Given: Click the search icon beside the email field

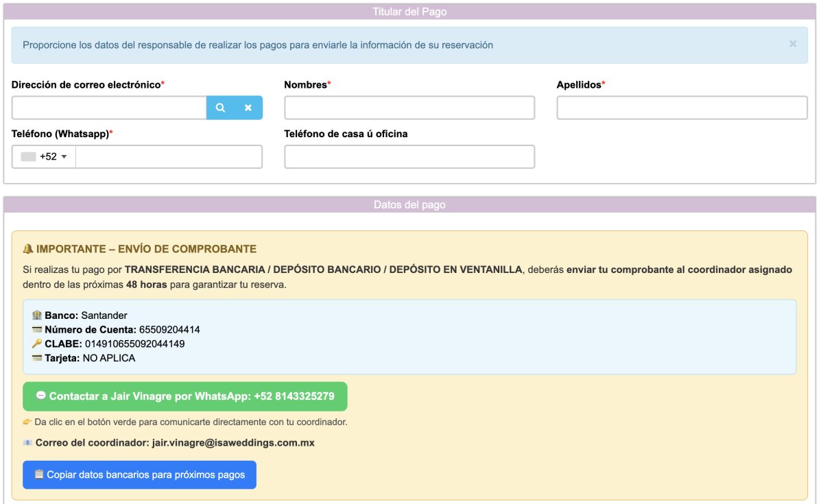Looking at the screenshot, I should click(x=220, y=108).
